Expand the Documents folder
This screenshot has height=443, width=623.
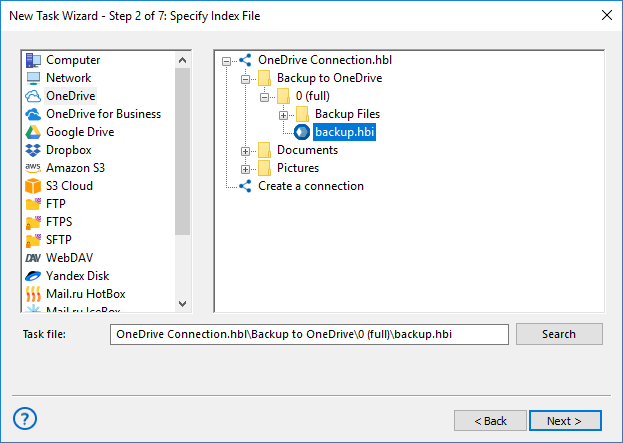point(246,151)
